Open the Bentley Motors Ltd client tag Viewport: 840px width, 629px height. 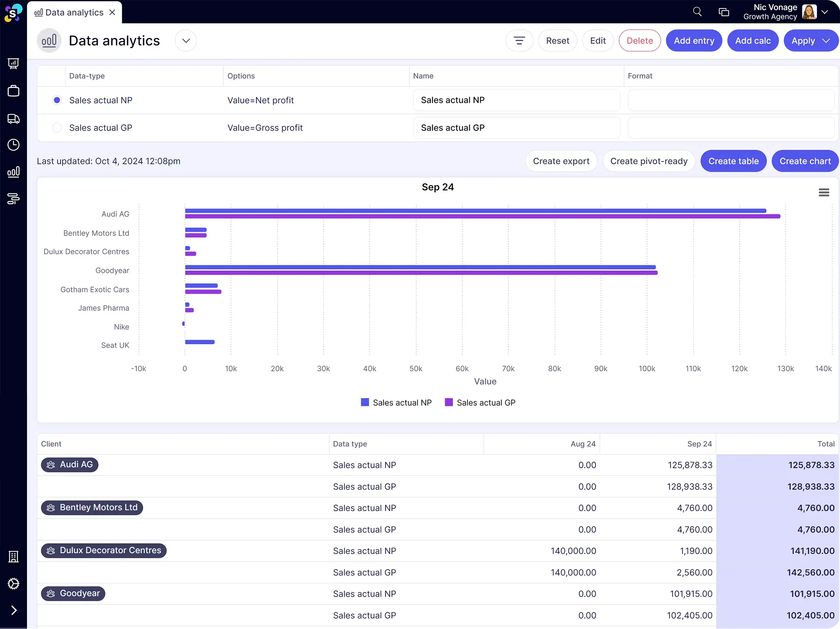[92, 508]
